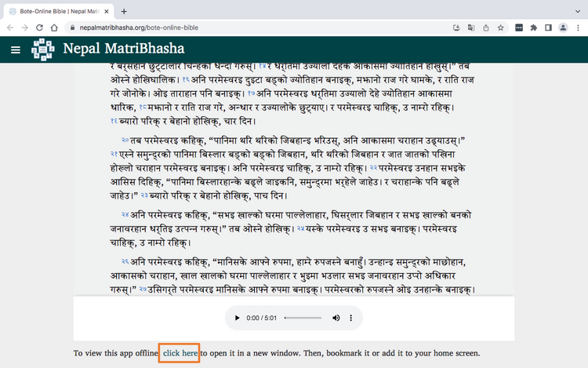Bookmark this page with star icon
The width and height of the screenshot is (588, 368).
pos(500,27)
